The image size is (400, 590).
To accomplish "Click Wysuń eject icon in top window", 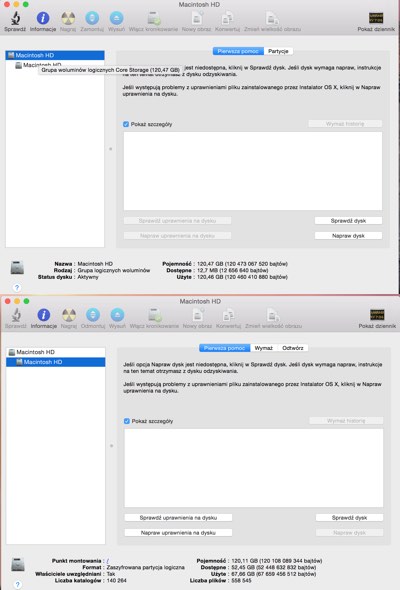I will click(116, 18).
